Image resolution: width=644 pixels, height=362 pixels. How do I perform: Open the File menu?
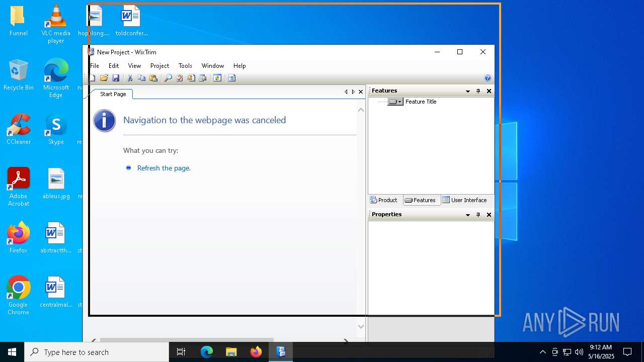click(x=95, y=66)
